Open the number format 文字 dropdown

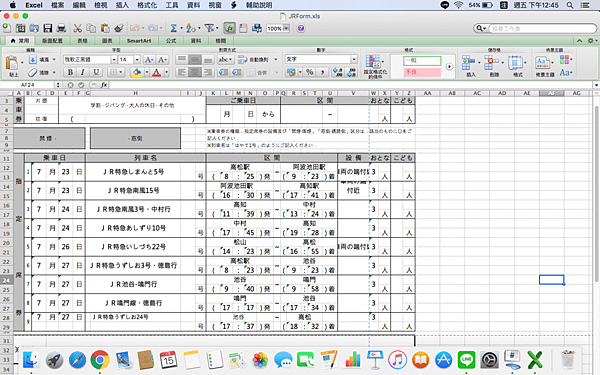coord(354,59)
